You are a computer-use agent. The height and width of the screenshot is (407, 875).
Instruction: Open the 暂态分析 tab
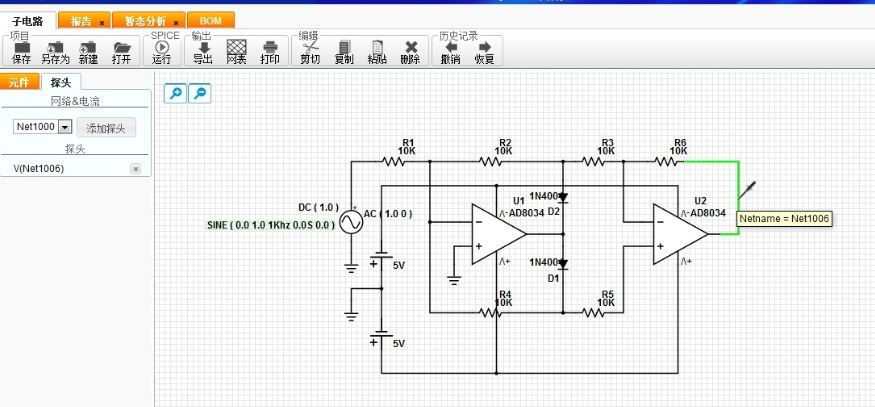point(148,21)
